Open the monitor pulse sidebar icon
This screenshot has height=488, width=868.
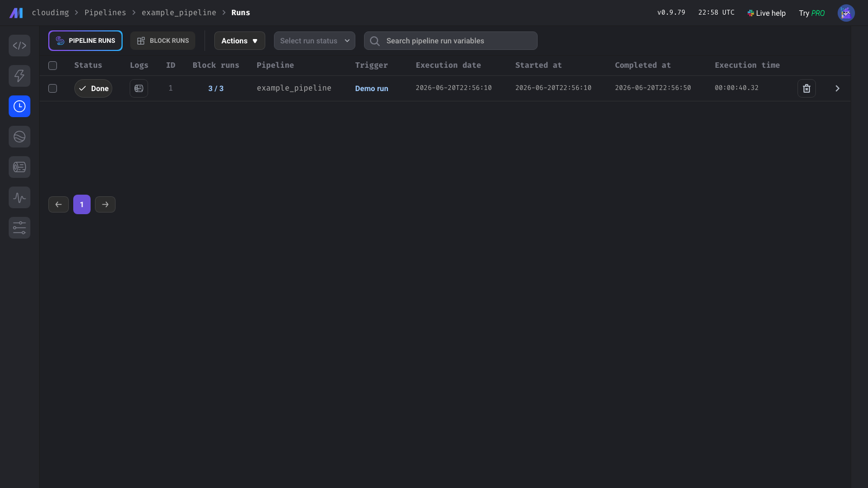coord(20,197)
